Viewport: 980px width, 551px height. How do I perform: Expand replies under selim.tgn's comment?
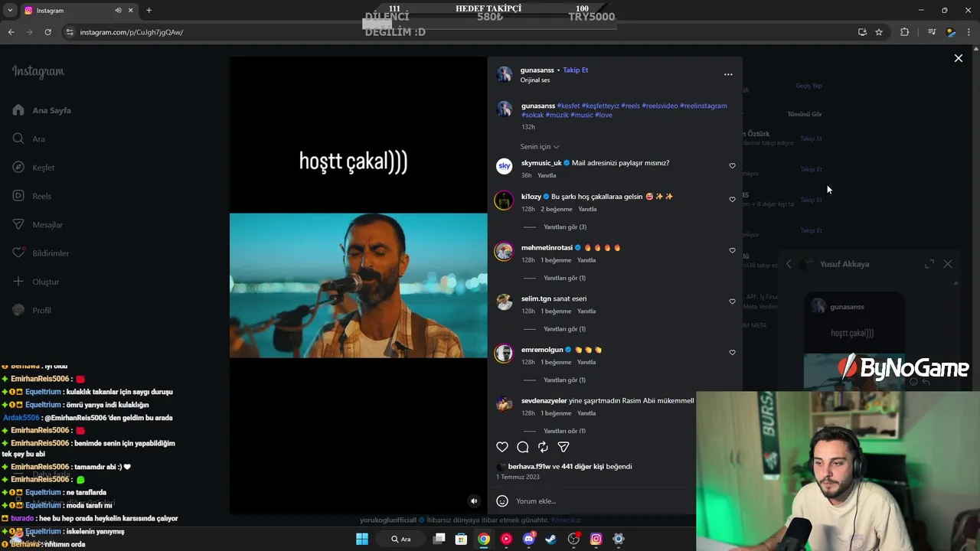564,329
